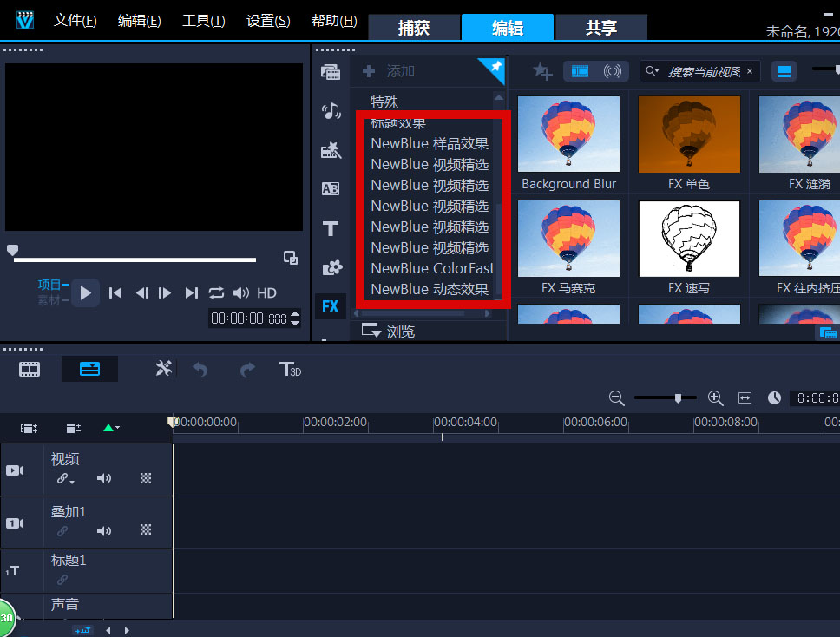Fit the project in the timeline window
This screenshot has width=840, height=637.
(745, 398)
